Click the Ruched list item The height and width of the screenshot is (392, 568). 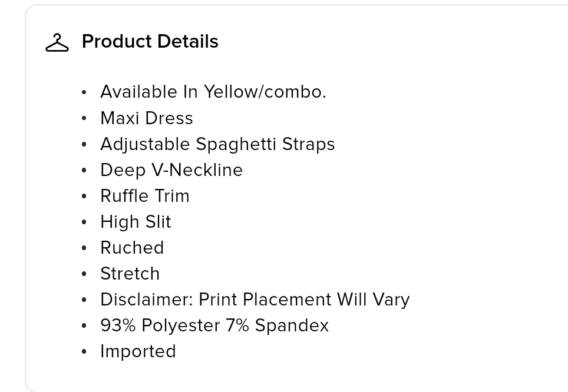tap(132, 248)
